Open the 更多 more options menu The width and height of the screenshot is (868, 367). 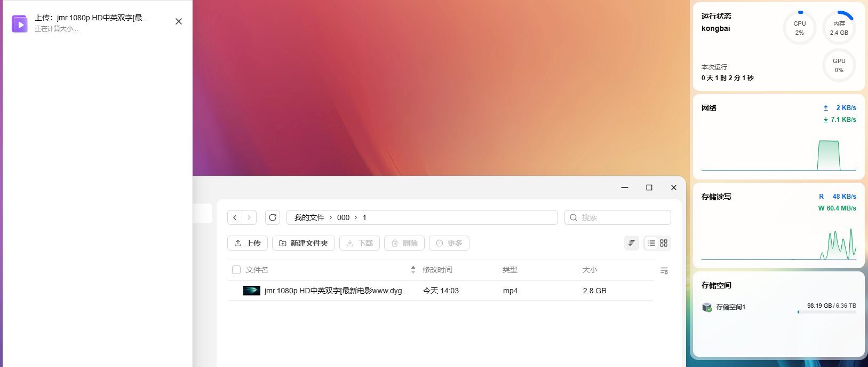[449, 243]
